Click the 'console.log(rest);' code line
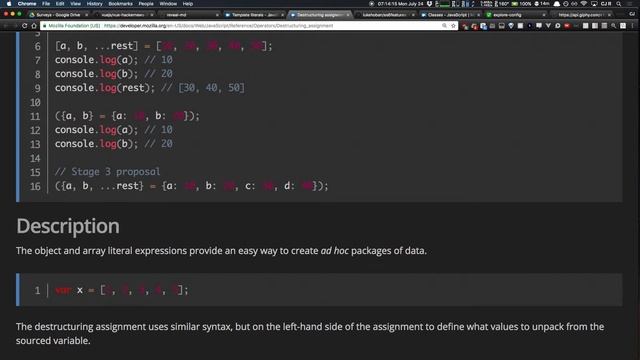This screenshot has width=640, height=360. 150,88
